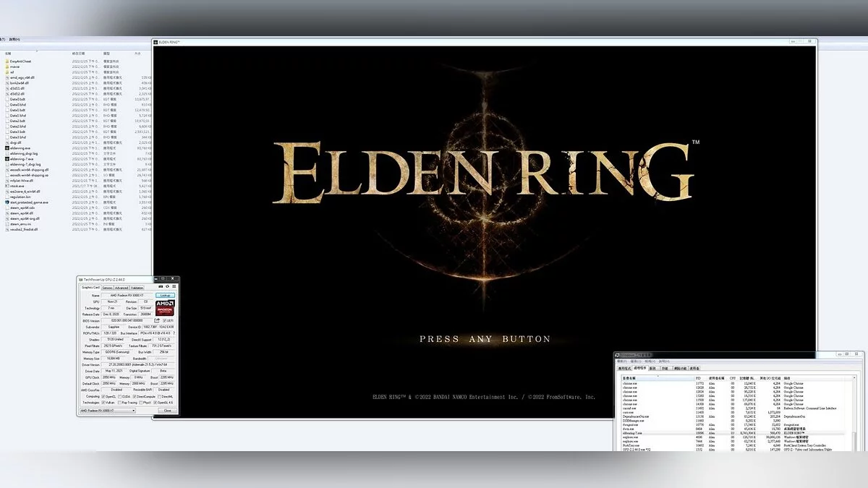
Task: Click the Bus Interface question mark in GPU-Z
Action: pyautogui.click(x=174, y=333)
